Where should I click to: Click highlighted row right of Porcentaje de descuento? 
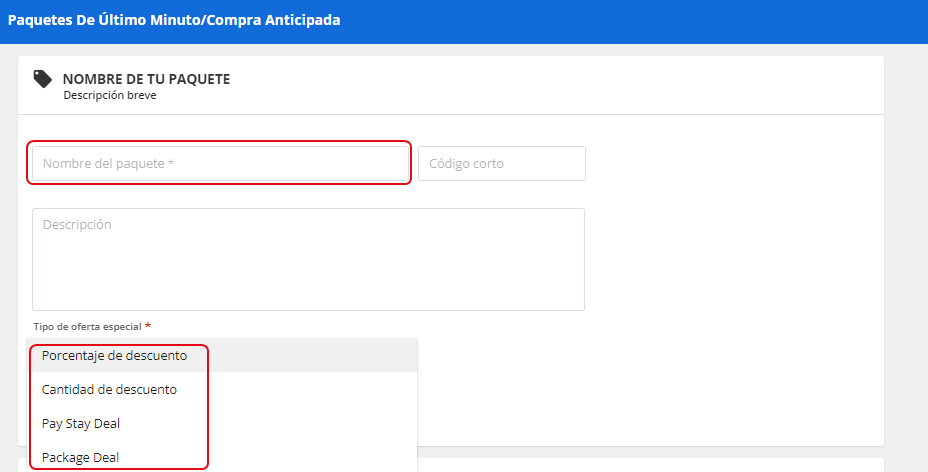coord(312,355)
